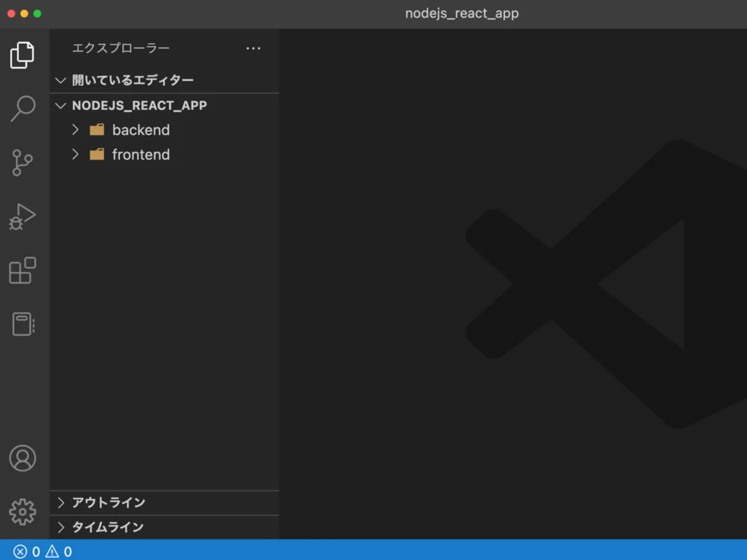The width and height of the screenshot is (747, 560).
Task: Open the Run and Debug icon
Action: point(22,216)
